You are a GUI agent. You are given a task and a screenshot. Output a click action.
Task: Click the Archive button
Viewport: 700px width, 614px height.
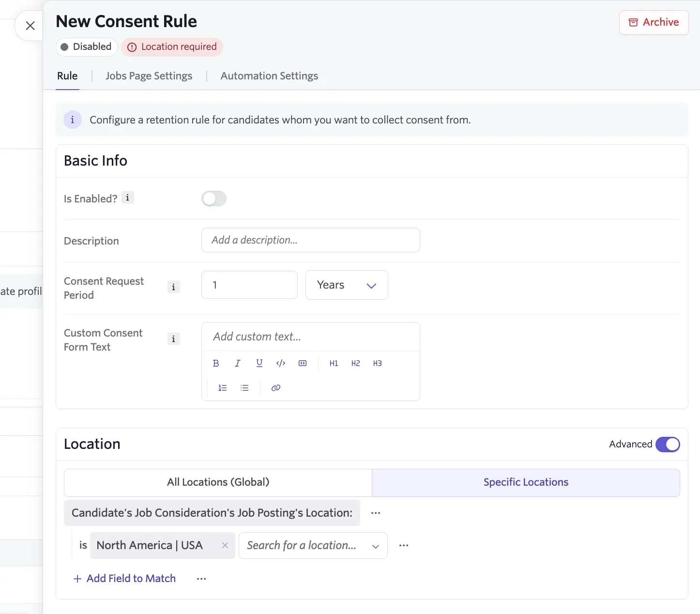coord(654,22)
